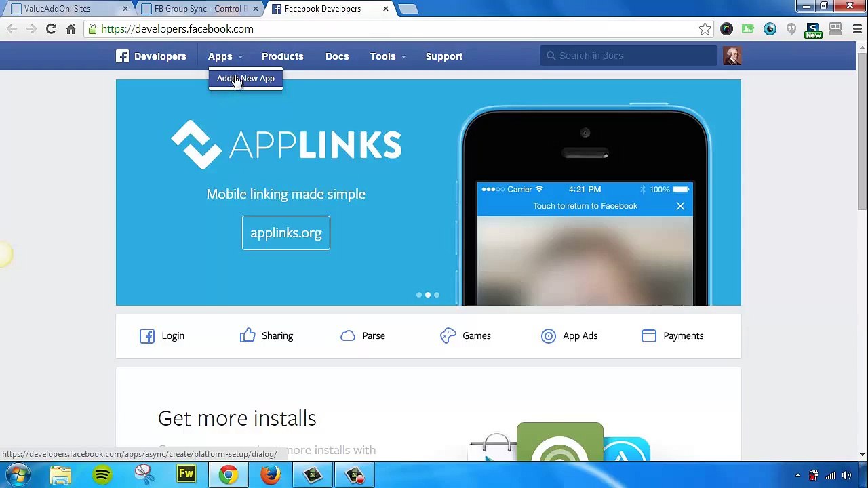This screenshot has height=488, width=868.
Task: Click the Windows Start button
Action: (18, 475)
